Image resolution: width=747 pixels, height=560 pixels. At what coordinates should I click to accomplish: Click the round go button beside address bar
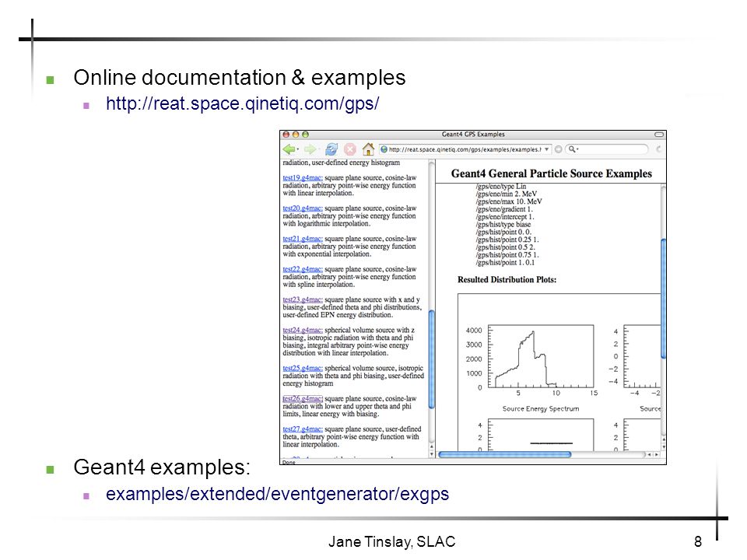tap(559, 149)
